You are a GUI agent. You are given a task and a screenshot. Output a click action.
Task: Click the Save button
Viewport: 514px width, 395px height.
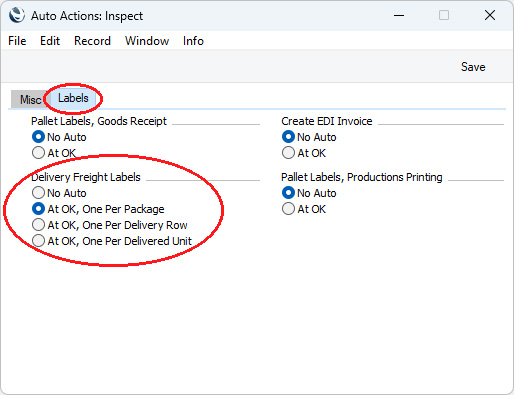473,67
